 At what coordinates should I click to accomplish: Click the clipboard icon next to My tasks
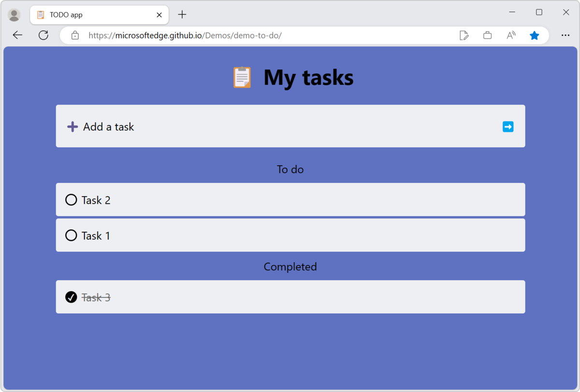(x=242, y=77)
